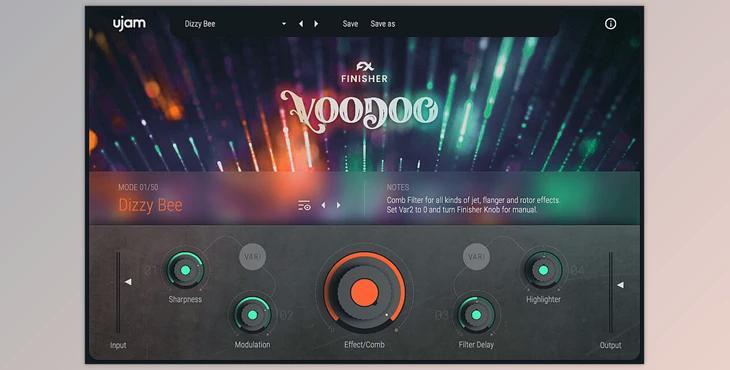The width and height of the screenshot is (730, 370).
Task: Click the Modulation knob
Action: click(x=252, y=315)
